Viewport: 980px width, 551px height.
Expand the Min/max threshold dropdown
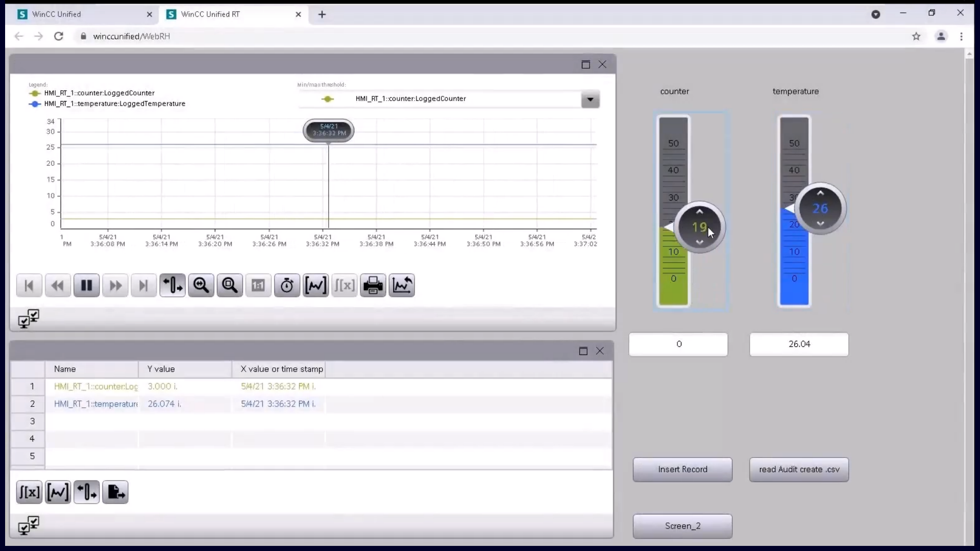coord(590,99)
